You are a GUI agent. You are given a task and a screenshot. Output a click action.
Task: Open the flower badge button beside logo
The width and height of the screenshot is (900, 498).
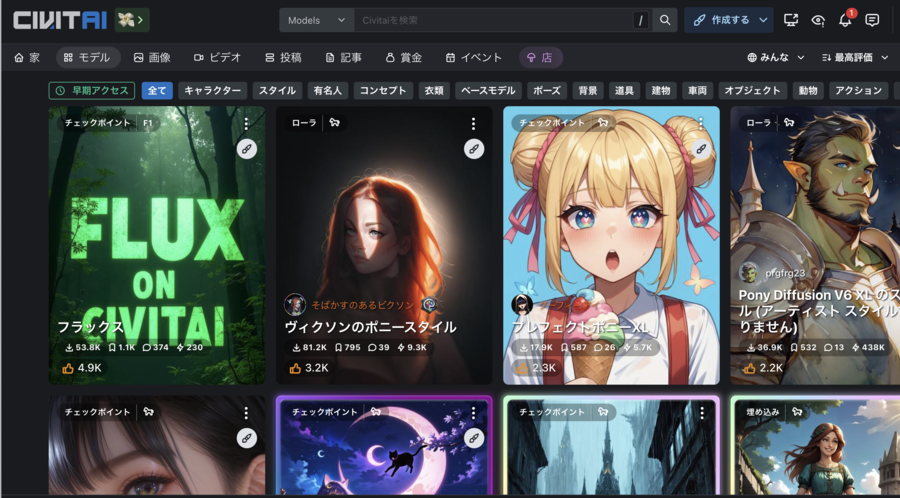pos(132,20)
